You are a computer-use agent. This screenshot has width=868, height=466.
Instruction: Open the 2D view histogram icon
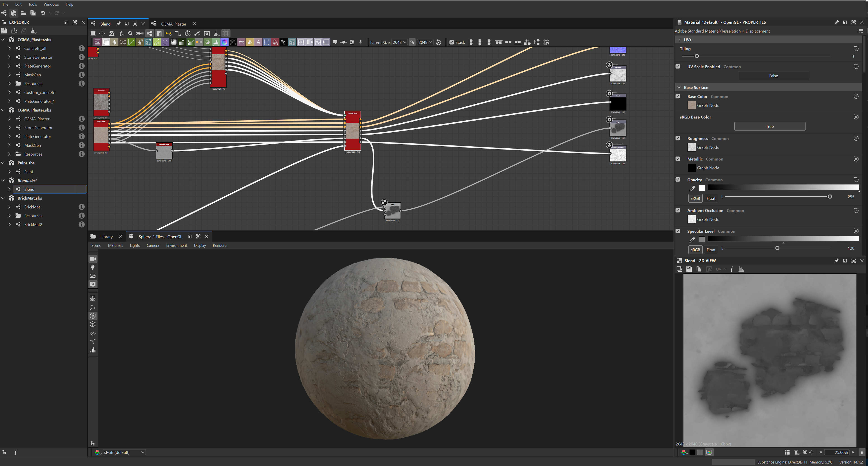pyautogui.click(x=741, y=269)
